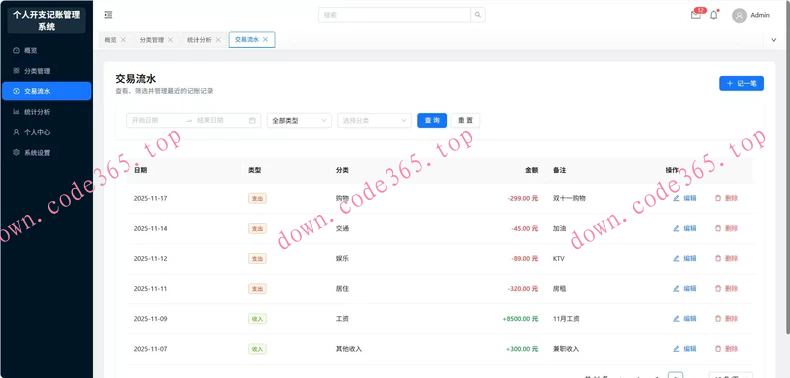Close the 分类管理 tab
Image resolution: width=790 pixels, height=378 pixels.
point(170,40)
